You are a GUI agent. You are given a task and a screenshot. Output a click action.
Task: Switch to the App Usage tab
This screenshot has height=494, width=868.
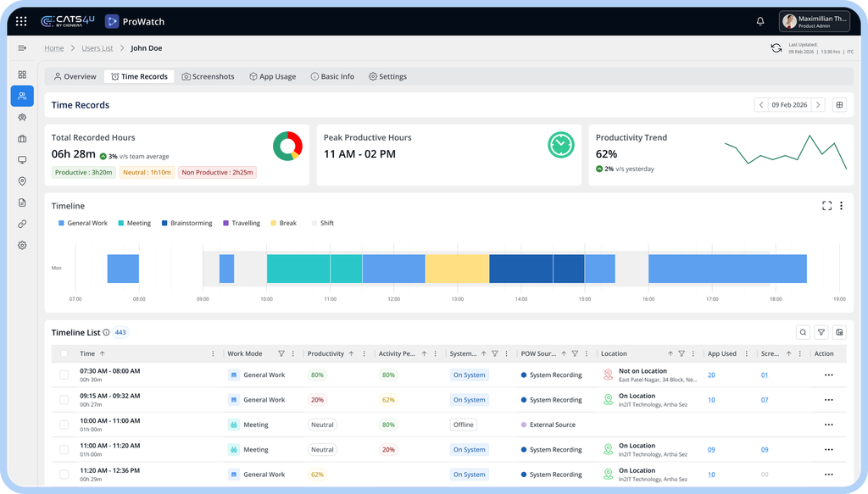(x=272, y=76)
